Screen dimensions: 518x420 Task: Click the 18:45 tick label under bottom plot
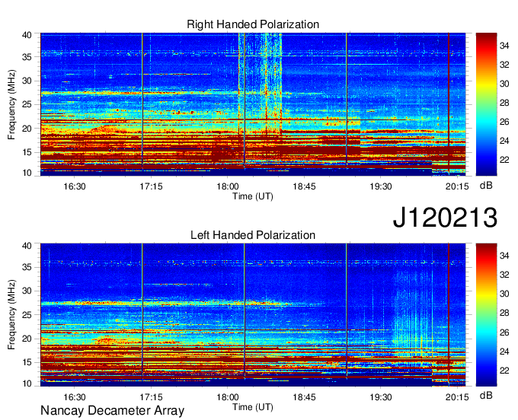304,397
